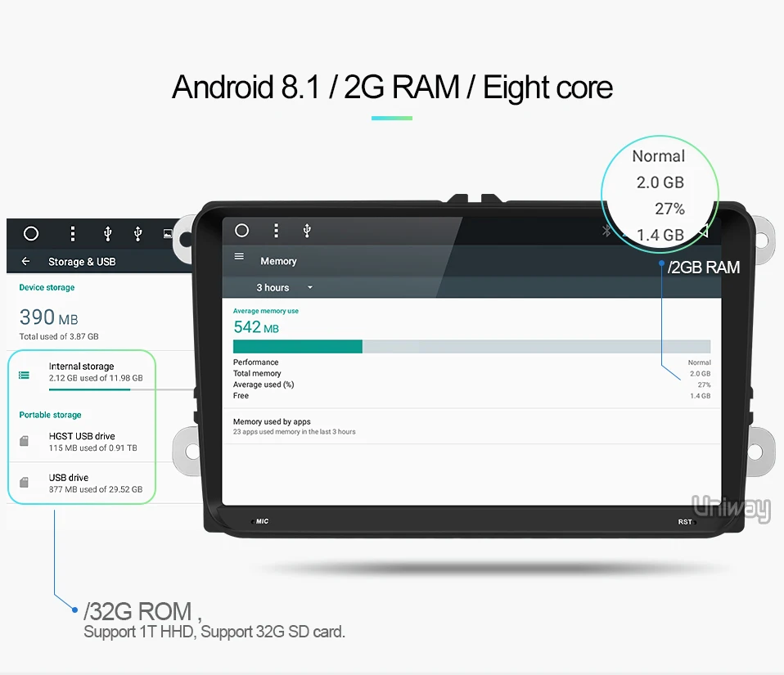The image size is (784, 675).
Task: Tap the second USB icon in Storage panel
Action: [x=138, y=233]
